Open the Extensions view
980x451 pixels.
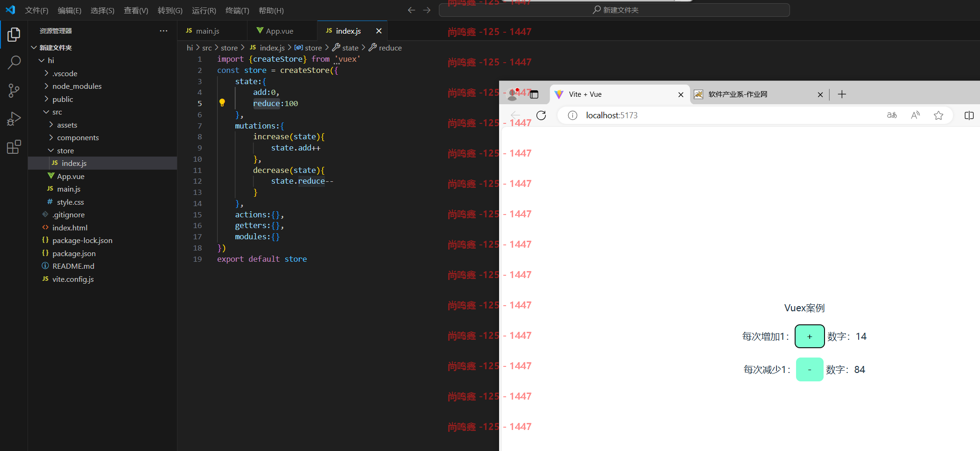pyautogui.click(x=14, y=147)
